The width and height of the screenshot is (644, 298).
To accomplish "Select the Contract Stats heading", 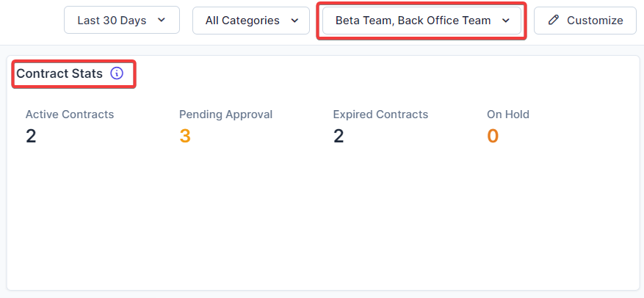I will click(x=59, y=73).
